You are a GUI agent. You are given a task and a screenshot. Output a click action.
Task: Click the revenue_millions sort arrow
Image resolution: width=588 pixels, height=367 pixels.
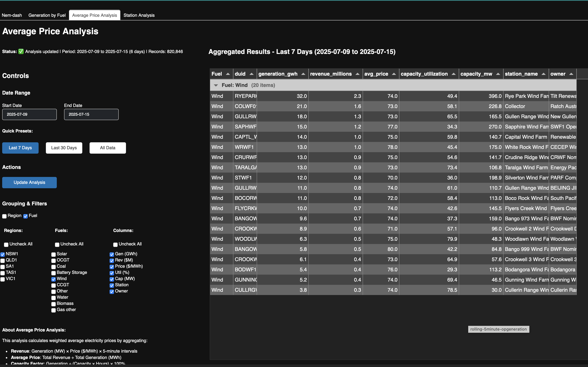[357, 74]
